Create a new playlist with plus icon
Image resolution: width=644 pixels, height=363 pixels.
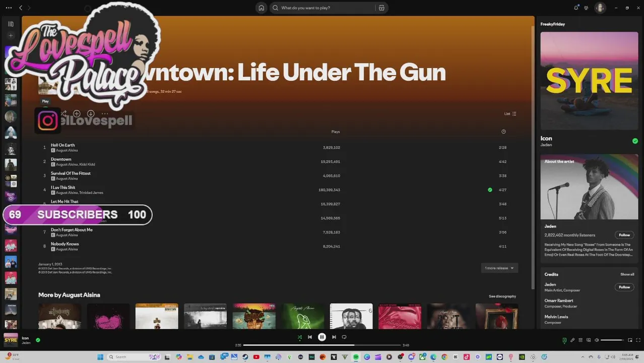click(11, 36)
